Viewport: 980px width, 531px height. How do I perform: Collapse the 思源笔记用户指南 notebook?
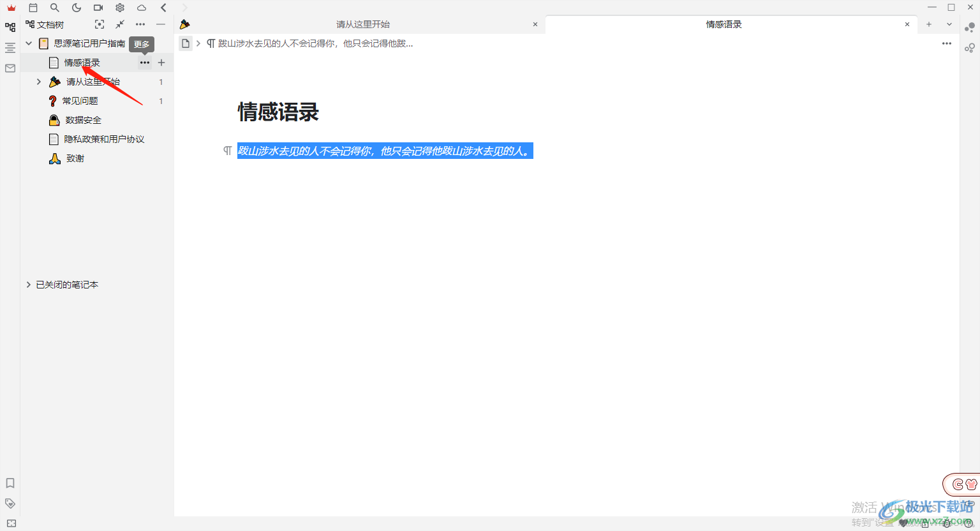coord(29,43)
